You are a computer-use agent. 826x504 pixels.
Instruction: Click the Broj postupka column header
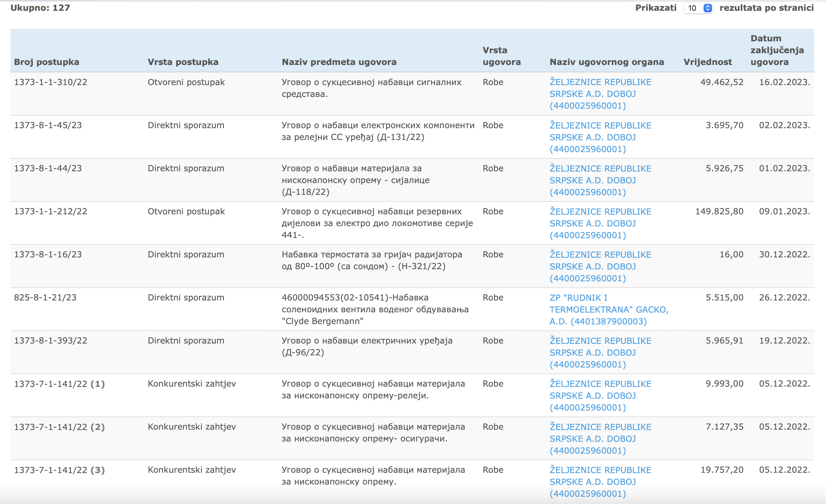pos(47,62)
